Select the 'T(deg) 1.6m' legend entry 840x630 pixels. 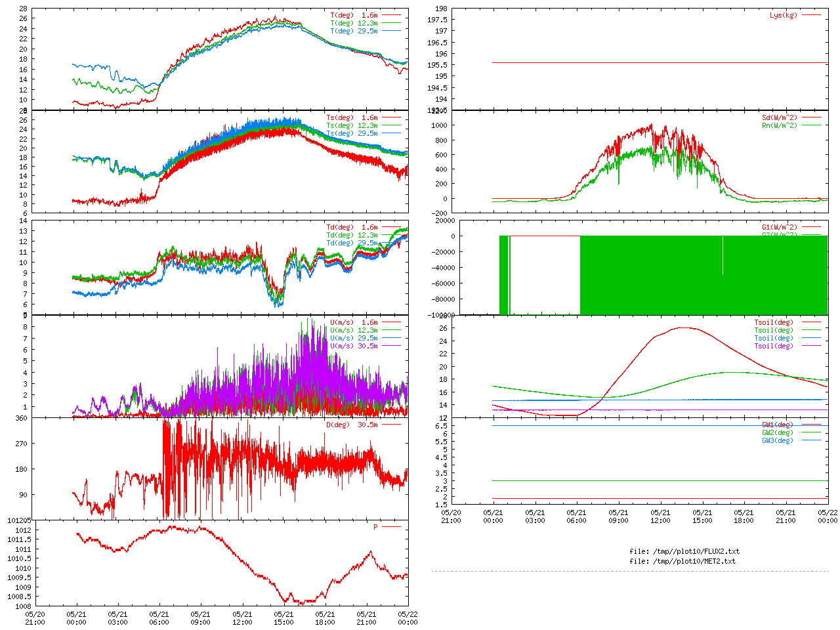tap(354, 15)
